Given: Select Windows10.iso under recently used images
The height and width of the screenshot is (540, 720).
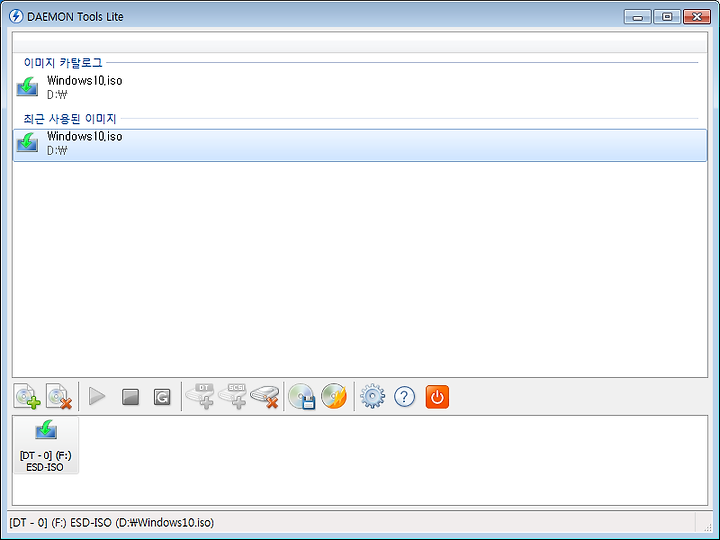Looking at the screenshot, I should point(360,145).
